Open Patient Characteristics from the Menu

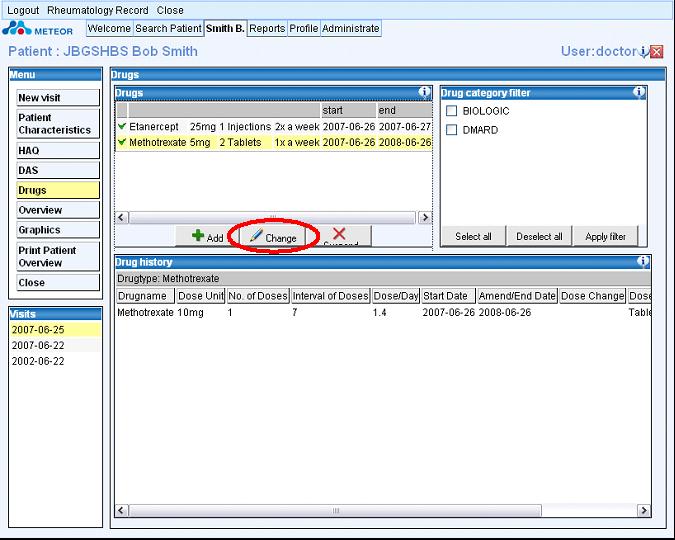[58, 124]
